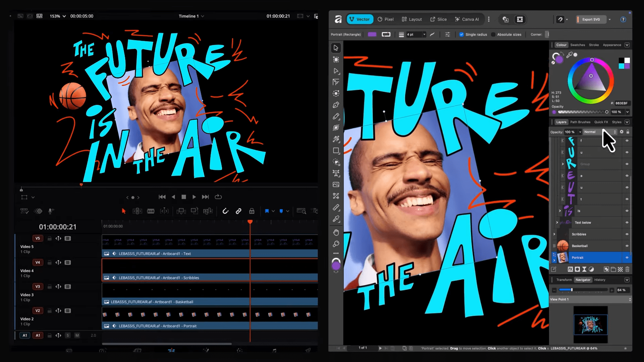
Task: Delete layer with trash icon
Action: pos(627,269)
